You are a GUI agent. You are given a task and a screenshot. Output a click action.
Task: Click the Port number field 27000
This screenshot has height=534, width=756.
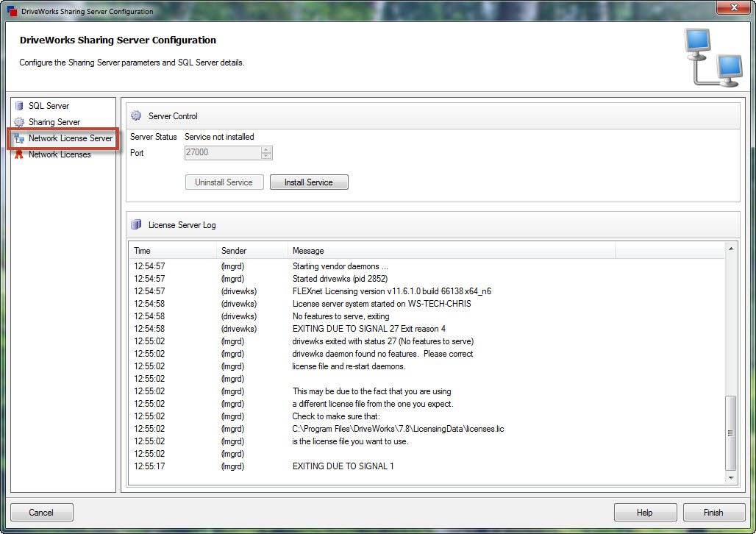point(223,153)
